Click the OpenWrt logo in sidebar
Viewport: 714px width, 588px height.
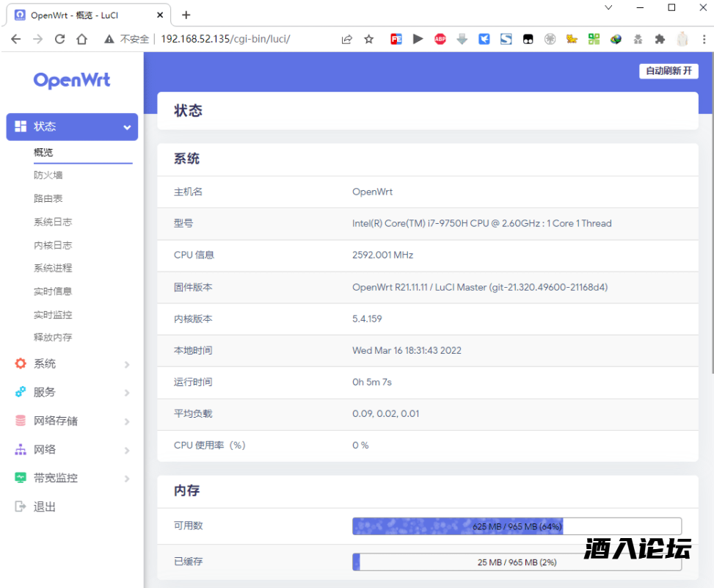click(72, 80)
